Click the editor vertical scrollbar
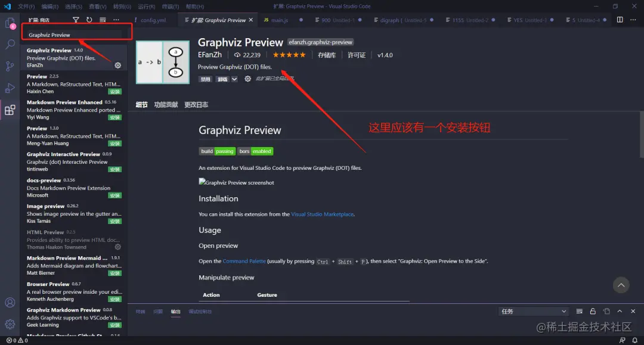644x345 pixels. click(x=642, y=135)
